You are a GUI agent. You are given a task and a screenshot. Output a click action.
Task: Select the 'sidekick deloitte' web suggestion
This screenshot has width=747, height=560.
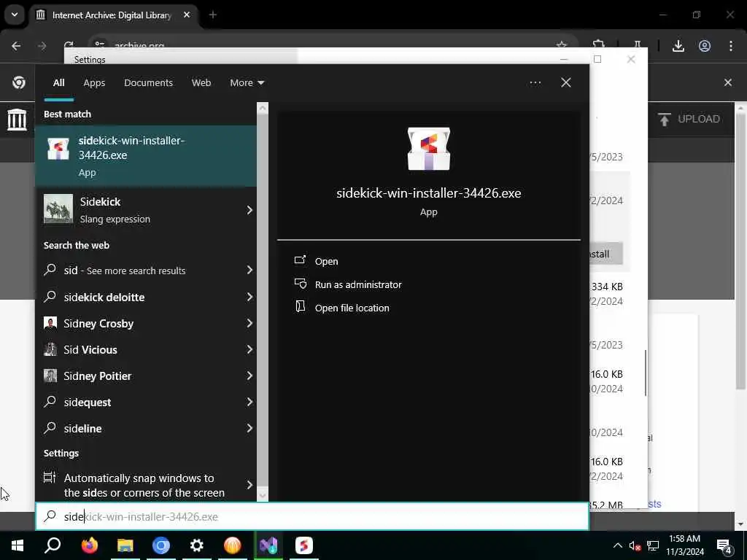click(138, 297)
